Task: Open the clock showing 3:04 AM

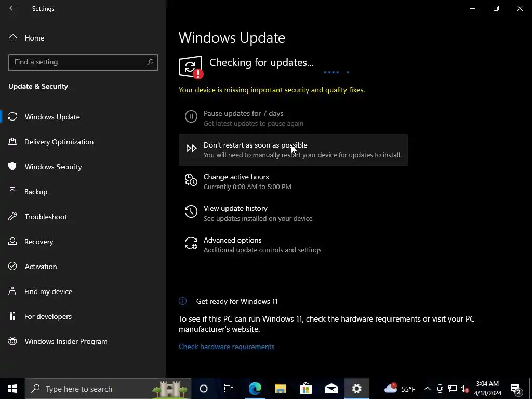Action: click(487, 389)
